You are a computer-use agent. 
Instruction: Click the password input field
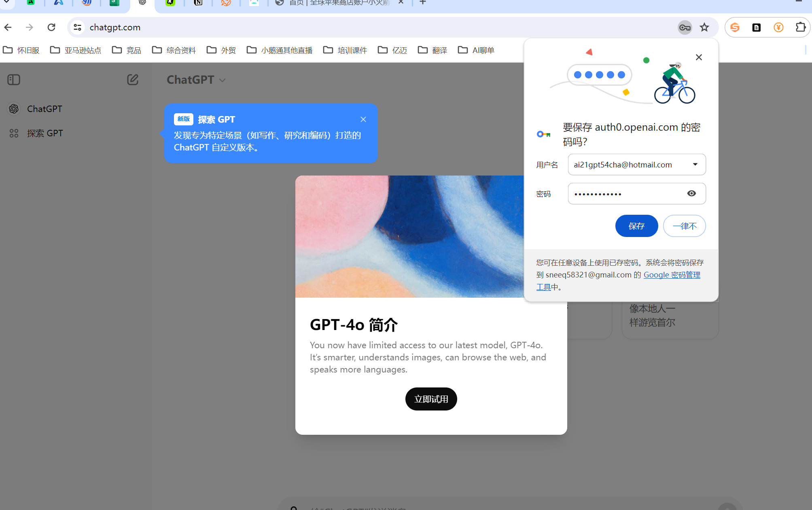click(637, 193)
